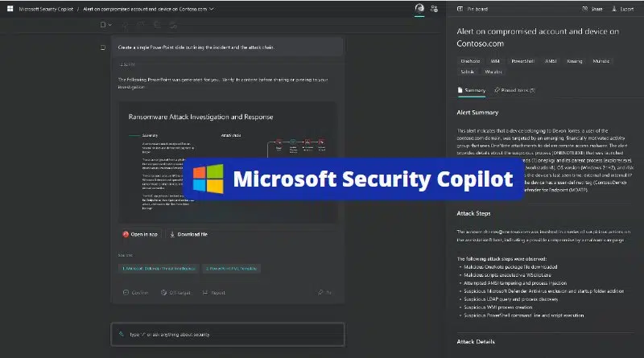Select the OneNote tag
This screenshot has height=358, width=644.
click(x=470, y=61)
